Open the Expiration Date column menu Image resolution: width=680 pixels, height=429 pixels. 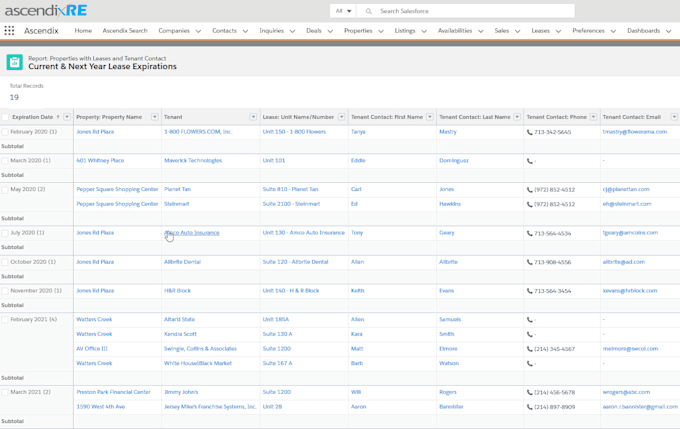(67, 117)
